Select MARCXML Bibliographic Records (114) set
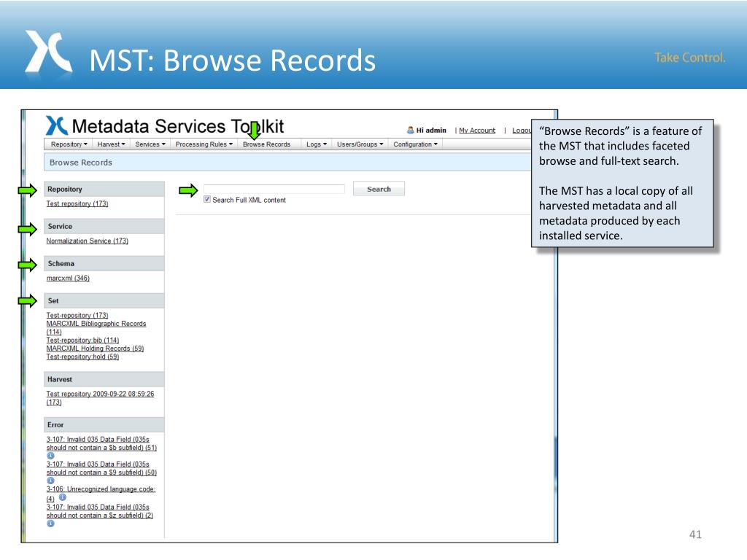 [x=96, y=327]
